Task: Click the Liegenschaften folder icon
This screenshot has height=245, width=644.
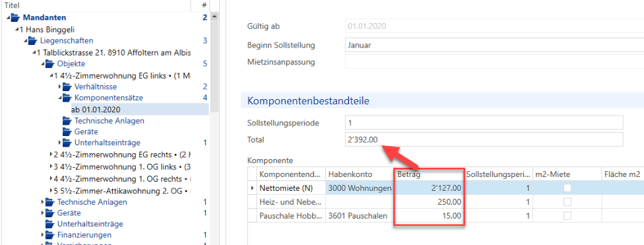Action: tap(32, 41)
